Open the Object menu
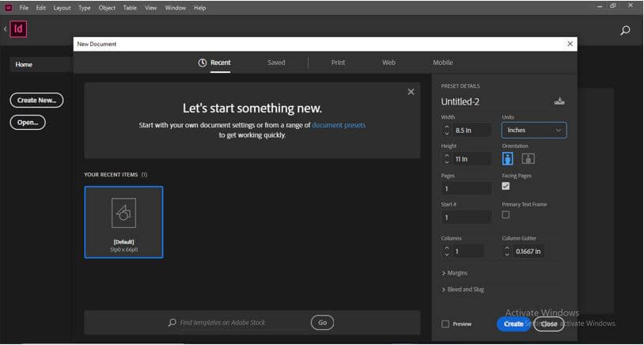The image size is (644, 345). tap(107, 8)
